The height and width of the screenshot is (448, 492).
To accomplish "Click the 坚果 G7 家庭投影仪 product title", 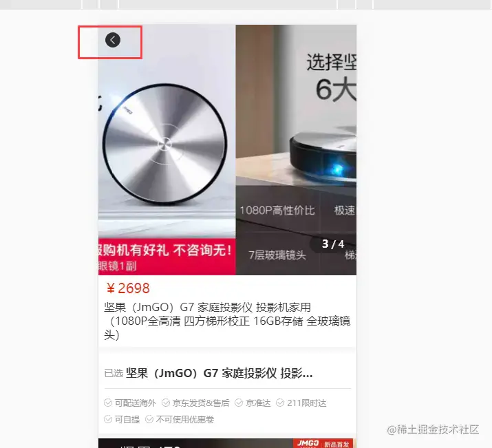I will [227, 321].
